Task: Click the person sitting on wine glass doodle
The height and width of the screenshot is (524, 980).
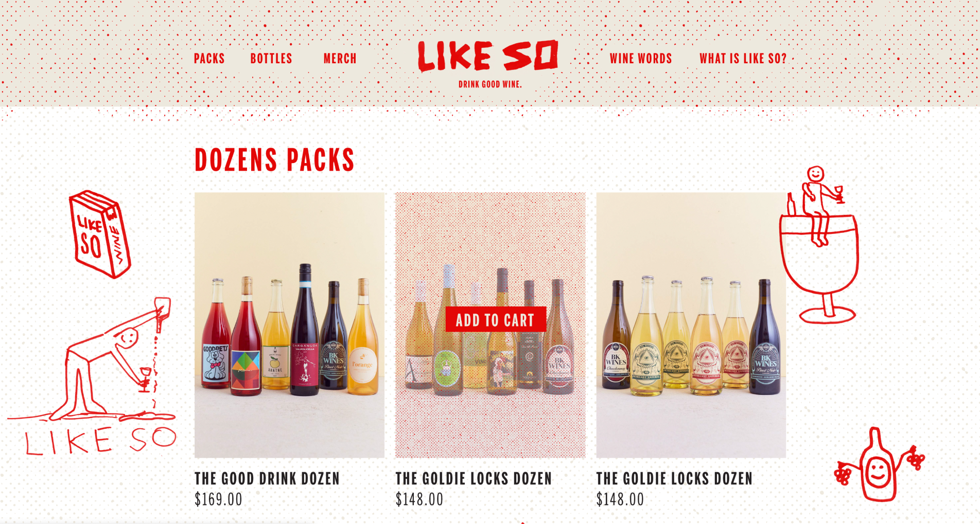Action: (819, 244)
